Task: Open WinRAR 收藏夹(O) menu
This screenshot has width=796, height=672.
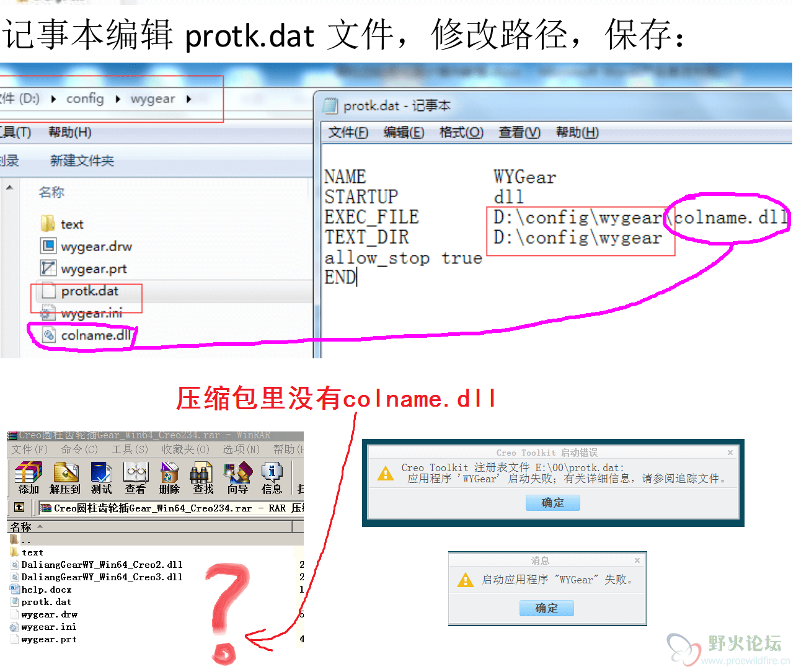Action: [185, 449]
